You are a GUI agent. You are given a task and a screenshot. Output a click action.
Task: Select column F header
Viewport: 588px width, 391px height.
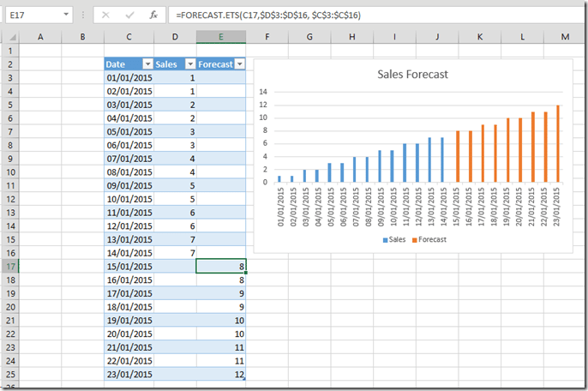point(267,37)
